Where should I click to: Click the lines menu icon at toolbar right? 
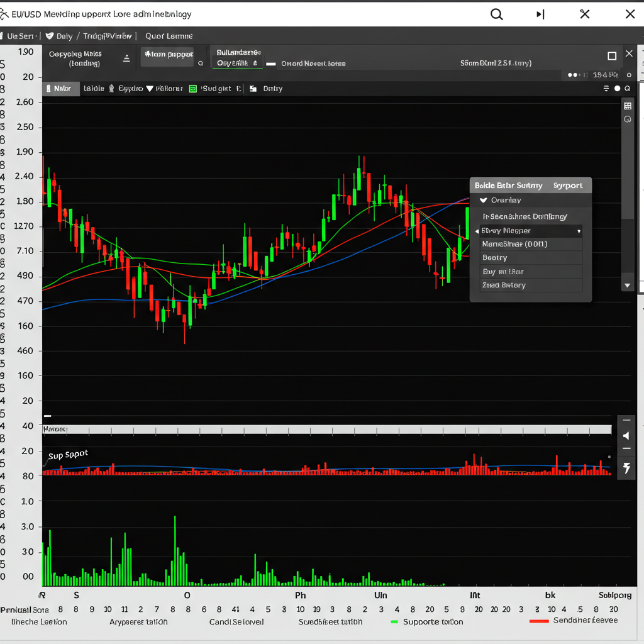tap(606, 88)
